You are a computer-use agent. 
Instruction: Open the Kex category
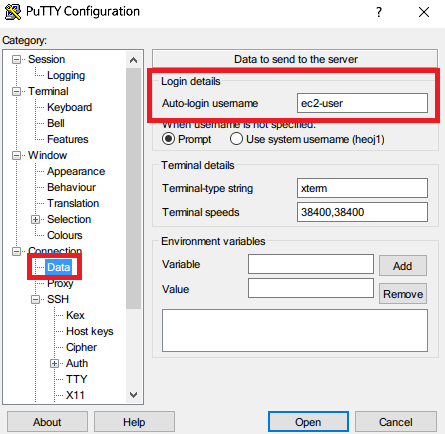[75, 315]
